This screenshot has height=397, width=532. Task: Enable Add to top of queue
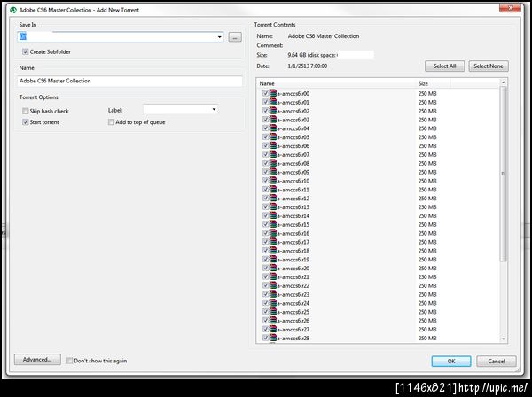111,121
